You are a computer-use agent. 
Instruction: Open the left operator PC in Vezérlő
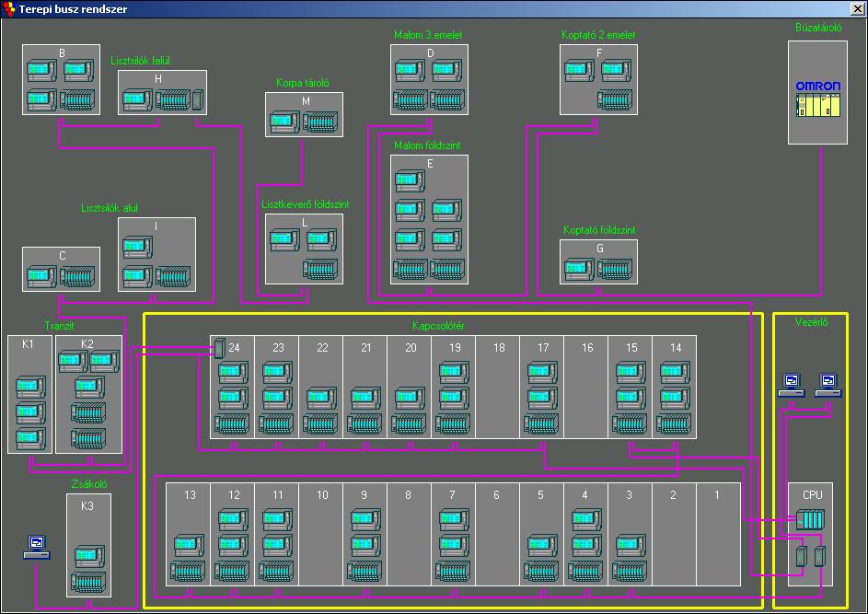click(x=791, y=384)
